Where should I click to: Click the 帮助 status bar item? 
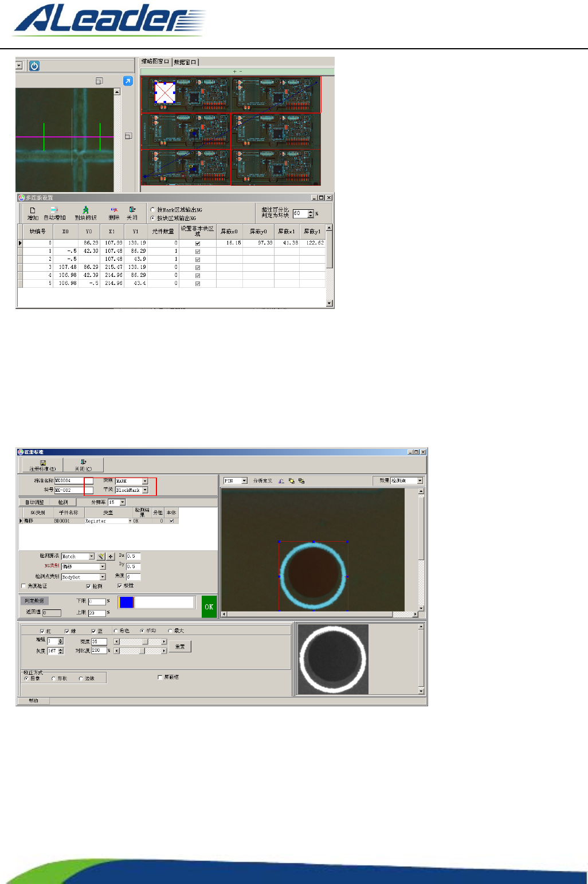point(34,701)
